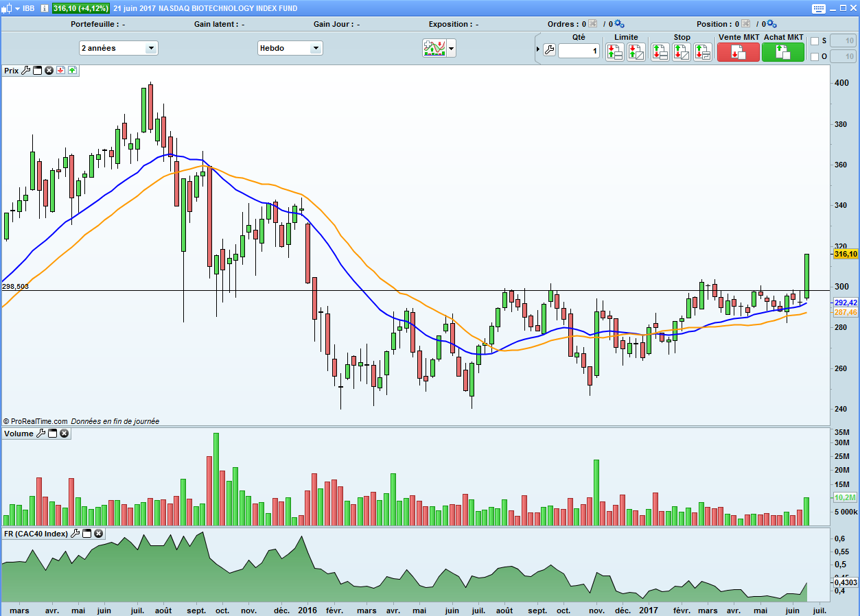Viewport: 860px width, 616px height.
Task: Open FR (CAC40 Index) panel settings wrench
Action: tap(75, 533)
